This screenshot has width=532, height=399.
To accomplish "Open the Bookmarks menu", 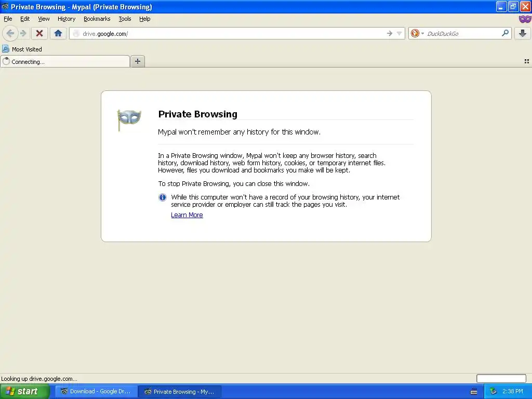I will click(97, 19).
